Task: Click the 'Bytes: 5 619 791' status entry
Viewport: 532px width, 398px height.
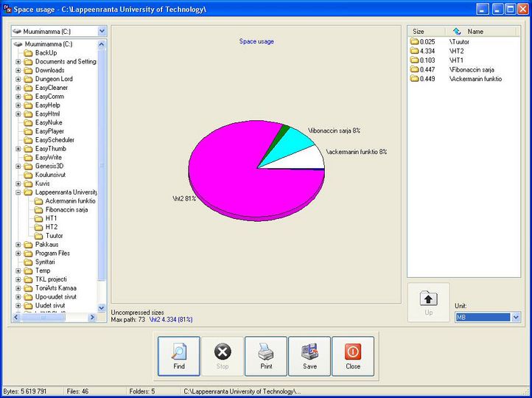Action: 25,391
